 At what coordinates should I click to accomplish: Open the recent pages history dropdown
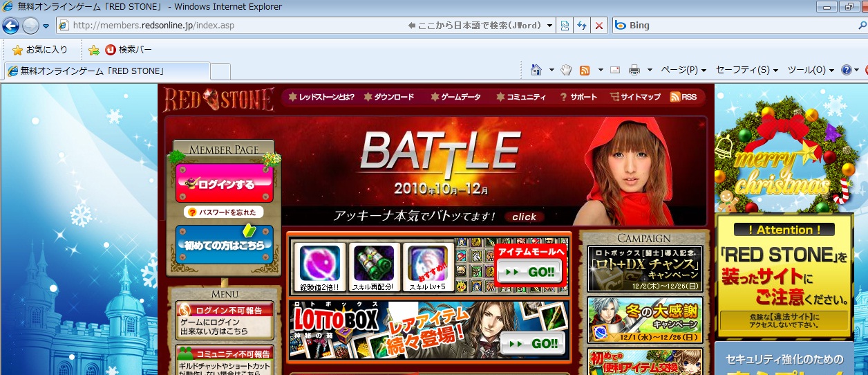(46, 26)
